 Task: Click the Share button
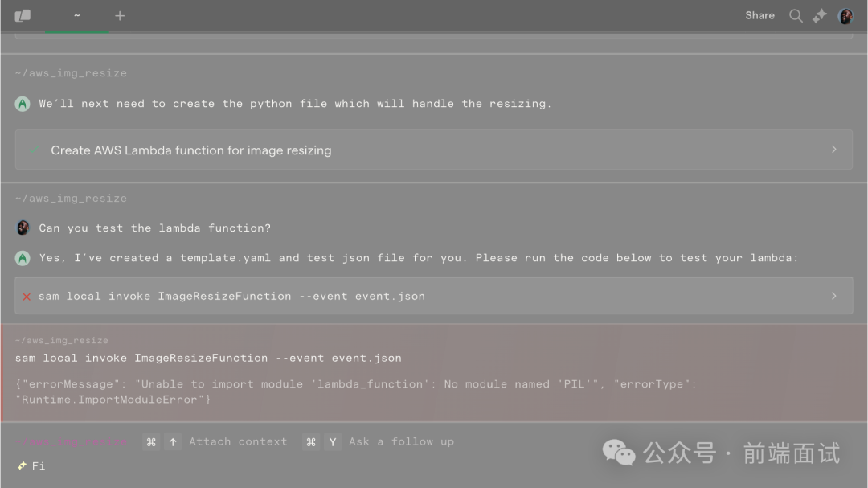click(x=759, y=15)
